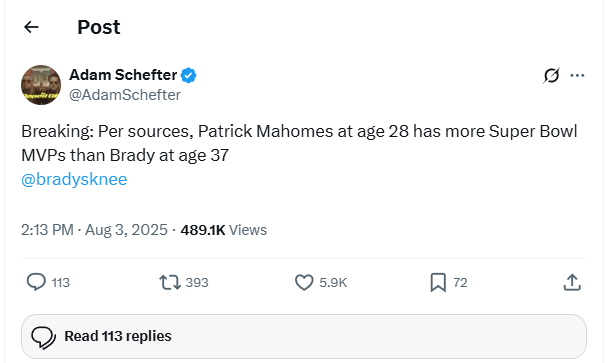View the 489.1K Views analytics

pos(224,230)
